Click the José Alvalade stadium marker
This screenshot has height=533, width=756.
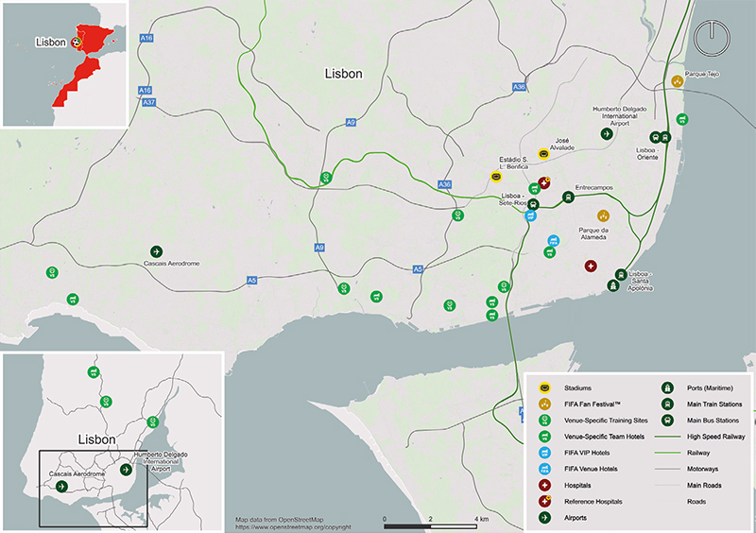coord(543,154)
